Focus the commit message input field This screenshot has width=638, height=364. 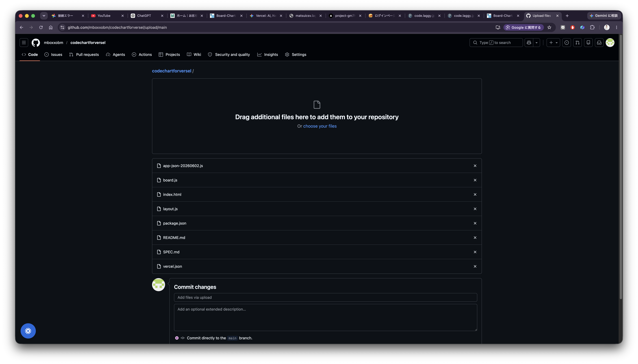(325, 297)
